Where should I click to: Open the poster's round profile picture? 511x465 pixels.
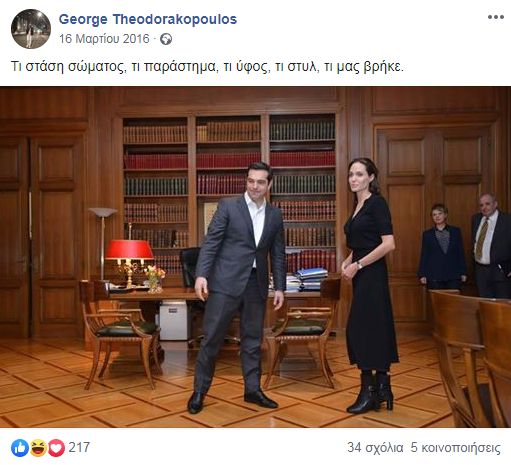tap(31, 29)
